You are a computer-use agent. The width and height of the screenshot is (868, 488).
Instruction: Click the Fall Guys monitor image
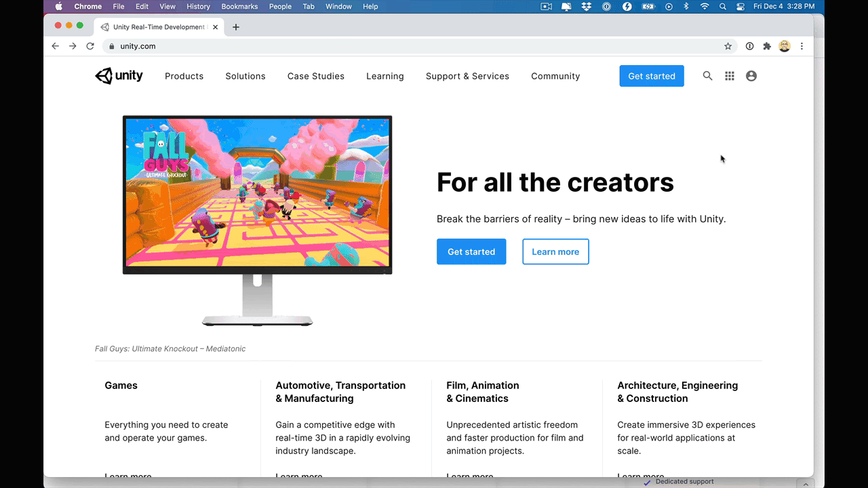[257, 220]
